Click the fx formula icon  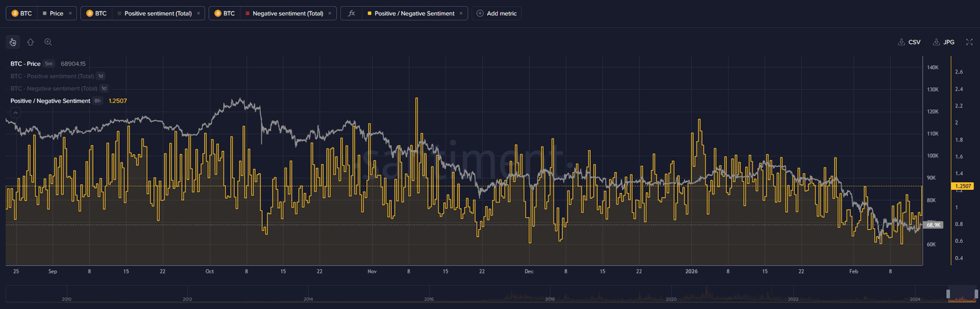click(352, 13)
